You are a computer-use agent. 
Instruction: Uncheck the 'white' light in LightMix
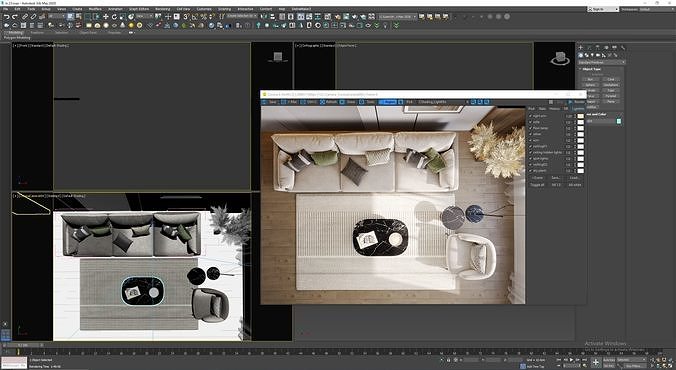(x=530, y=122)
